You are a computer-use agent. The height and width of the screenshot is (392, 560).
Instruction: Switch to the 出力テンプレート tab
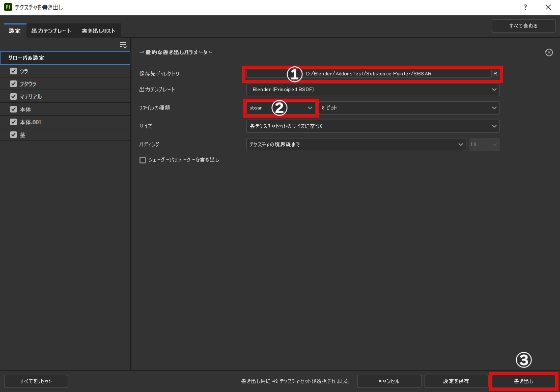click(51, 31)
